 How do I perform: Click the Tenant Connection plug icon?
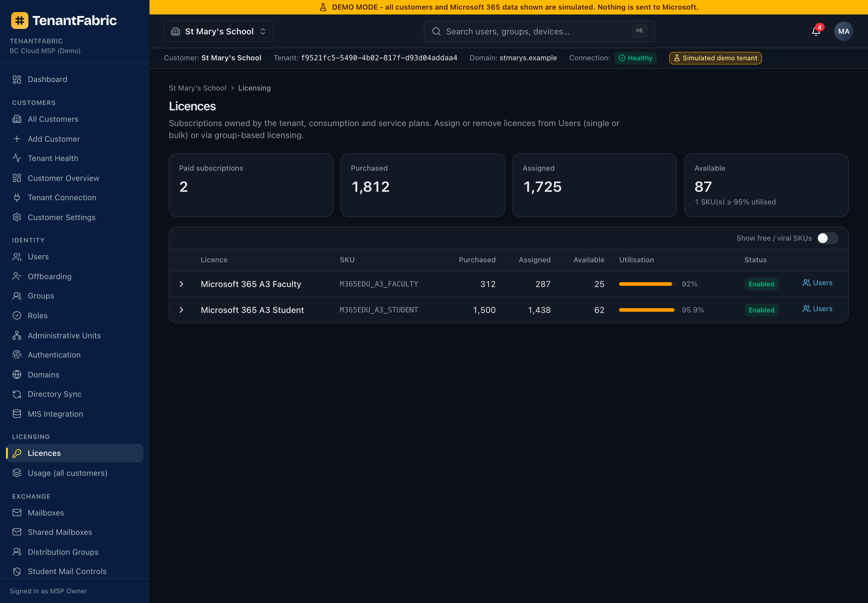click(17, 197)
